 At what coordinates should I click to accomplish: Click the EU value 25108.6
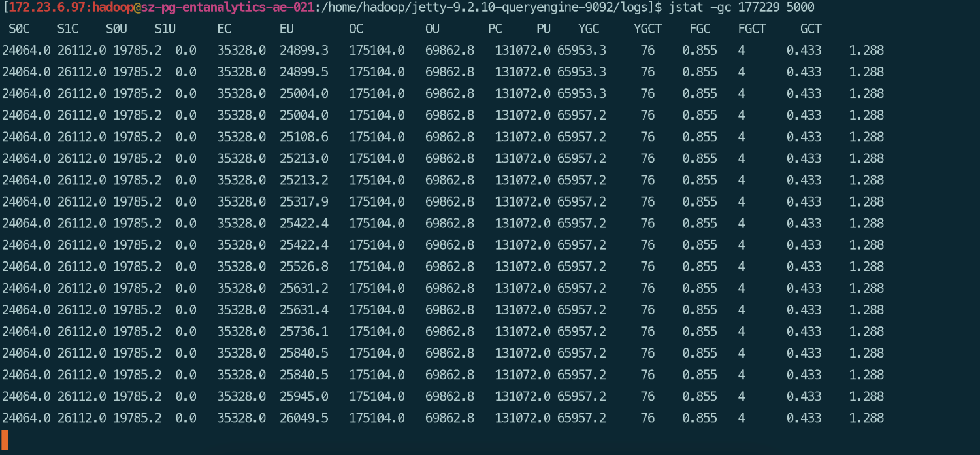click(304, 137)
